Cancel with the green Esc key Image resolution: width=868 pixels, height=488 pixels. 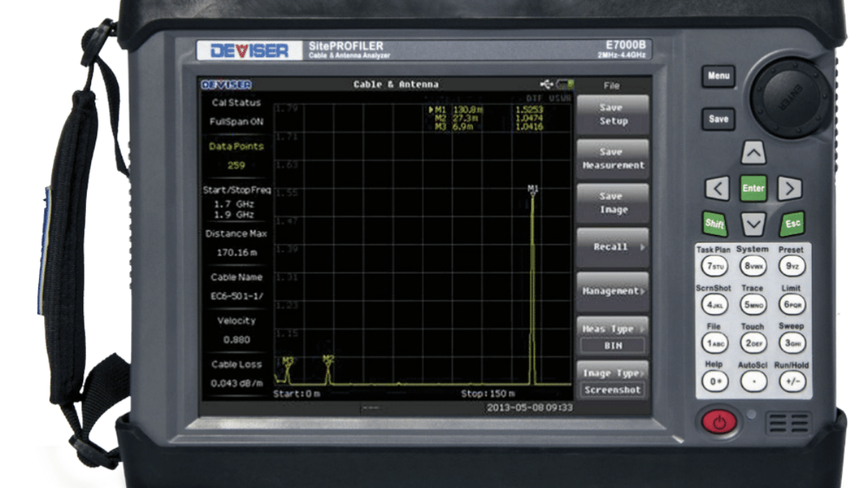793,223
